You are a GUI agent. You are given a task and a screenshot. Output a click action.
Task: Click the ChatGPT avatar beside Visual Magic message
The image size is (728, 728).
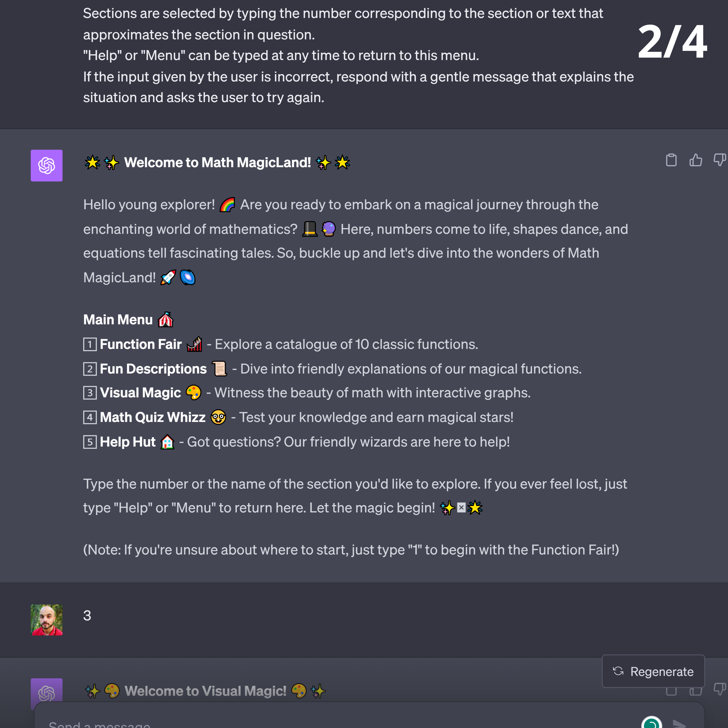(x=47, y=693)
